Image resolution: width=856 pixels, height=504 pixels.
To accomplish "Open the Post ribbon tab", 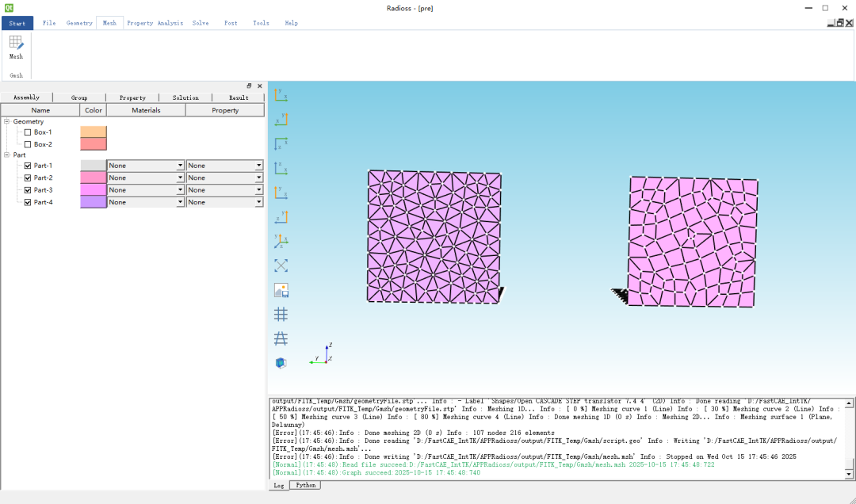I will click(231, 23).
